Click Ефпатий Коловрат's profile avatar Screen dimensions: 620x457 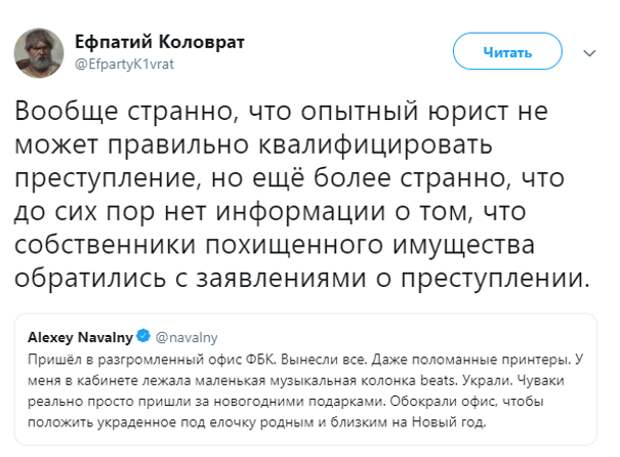tap(38, 52)
